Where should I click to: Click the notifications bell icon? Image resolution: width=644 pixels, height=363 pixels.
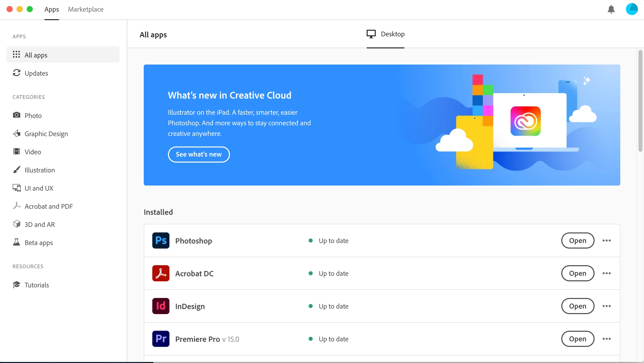(x=611, y=9)
